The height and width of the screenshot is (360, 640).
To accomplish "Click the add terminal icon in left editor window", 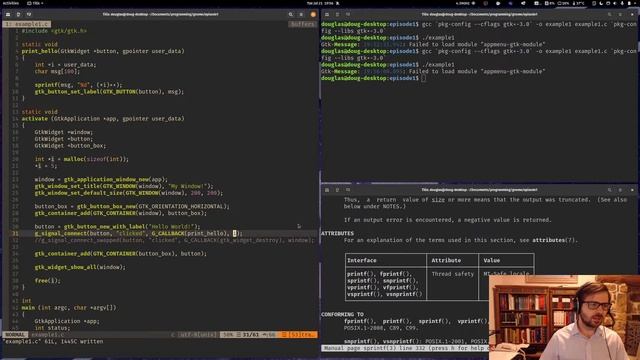I will point(29,14).
